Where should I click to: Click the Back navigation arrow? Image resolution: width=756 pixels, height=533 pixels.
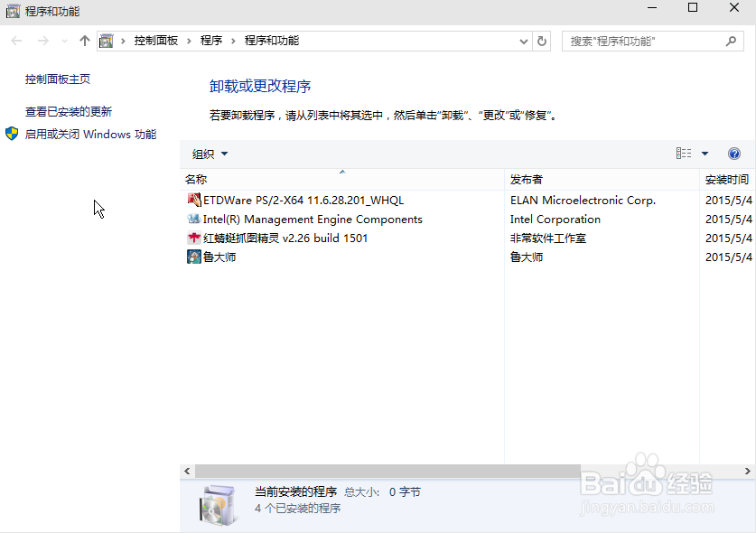pyautogui.click(x=16, y=41)
